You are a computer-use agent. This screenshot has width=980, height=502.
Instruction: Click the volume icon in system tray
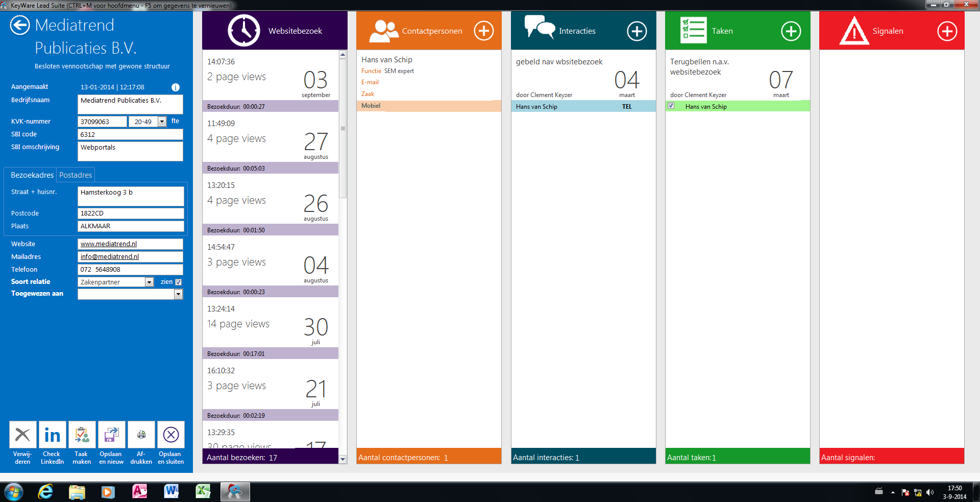point(929,492)
